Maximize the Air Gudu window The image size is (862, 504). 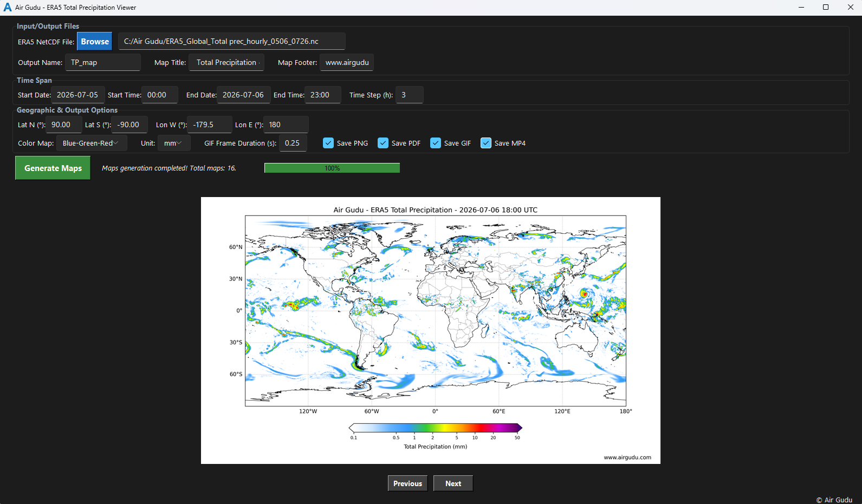point(826,7)
